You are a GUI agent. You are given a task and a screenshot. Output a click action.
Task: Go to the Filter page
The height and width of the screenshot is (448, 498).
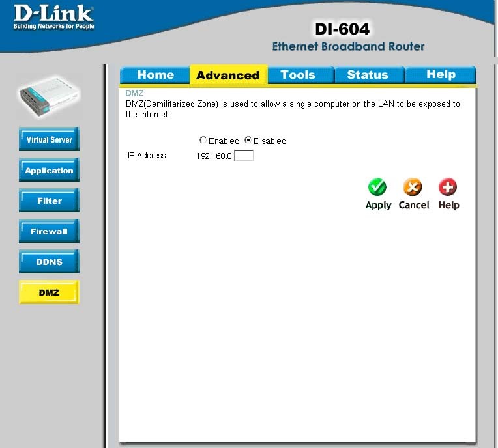(50, 201)
